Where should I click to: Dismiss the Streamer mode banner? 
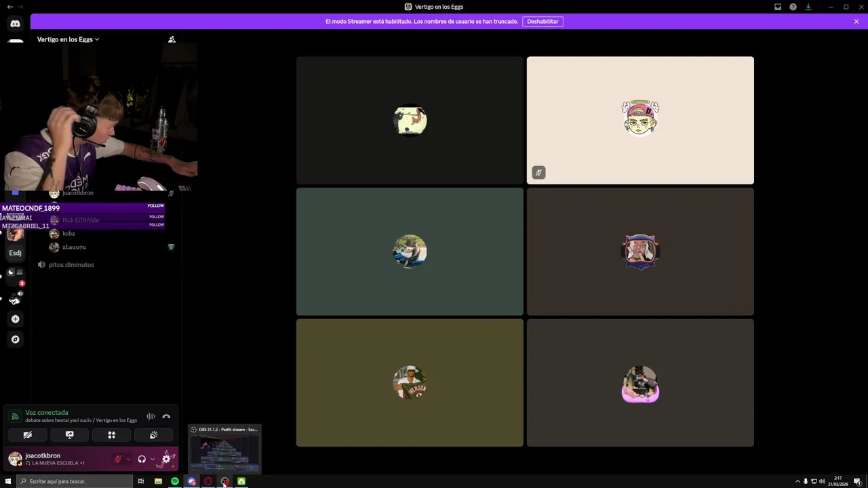[856, 22]
